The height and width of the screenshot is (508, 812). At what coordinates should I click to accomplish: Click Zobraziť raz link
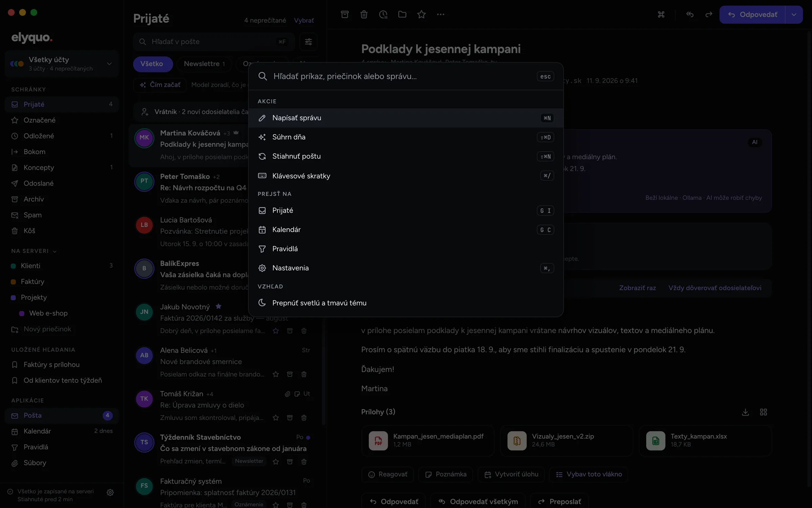click(x=637, y=288)
